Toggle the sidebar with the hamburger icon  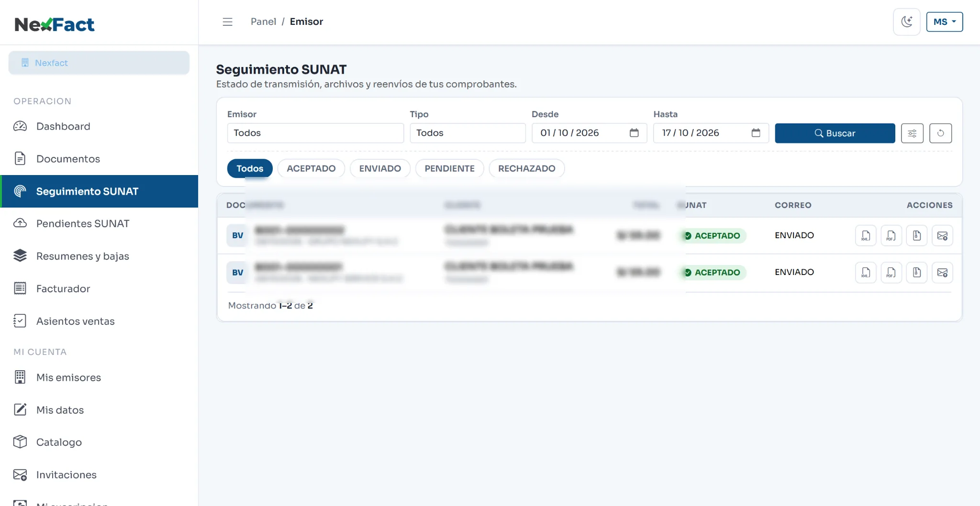point(227,22)
